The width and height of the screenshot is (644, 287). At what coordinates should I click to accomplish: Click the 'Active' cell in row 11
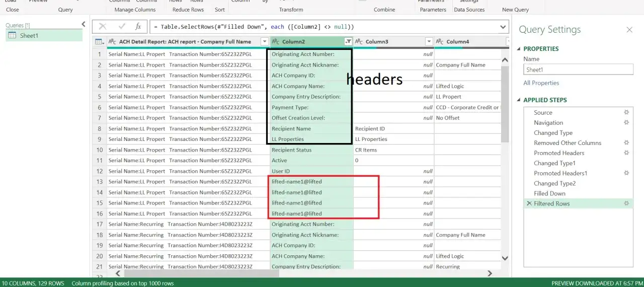(x=311, y=160)
